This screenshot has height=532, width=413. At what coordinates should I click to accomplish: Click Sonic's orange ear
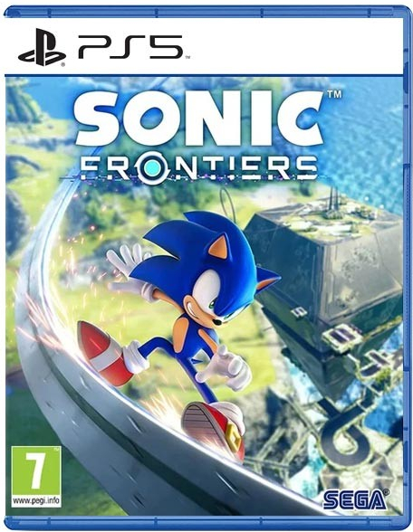pos(218,246)
